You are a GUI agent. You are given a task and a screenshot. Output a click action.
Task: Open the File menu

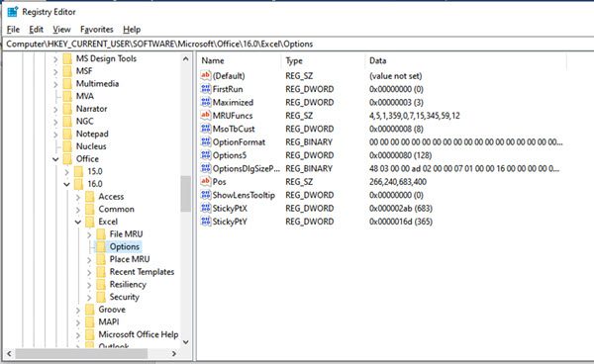(x=13, y=30)
